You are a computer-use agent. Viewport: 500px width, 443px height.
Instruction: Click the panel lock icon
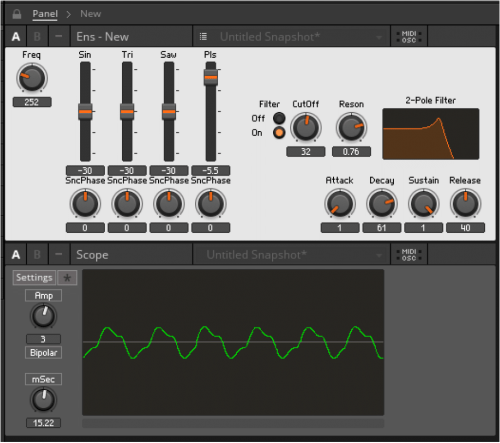tap(16, 14)
